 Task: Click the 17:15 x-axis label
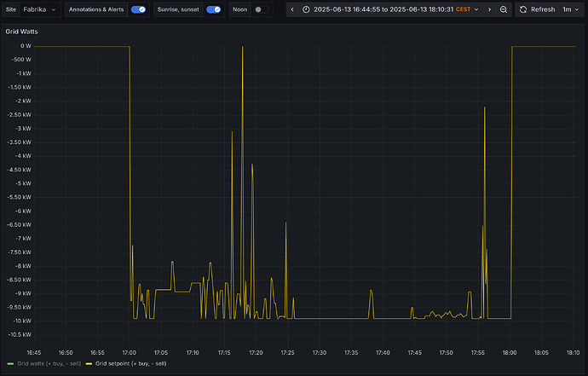coord(224,353)
